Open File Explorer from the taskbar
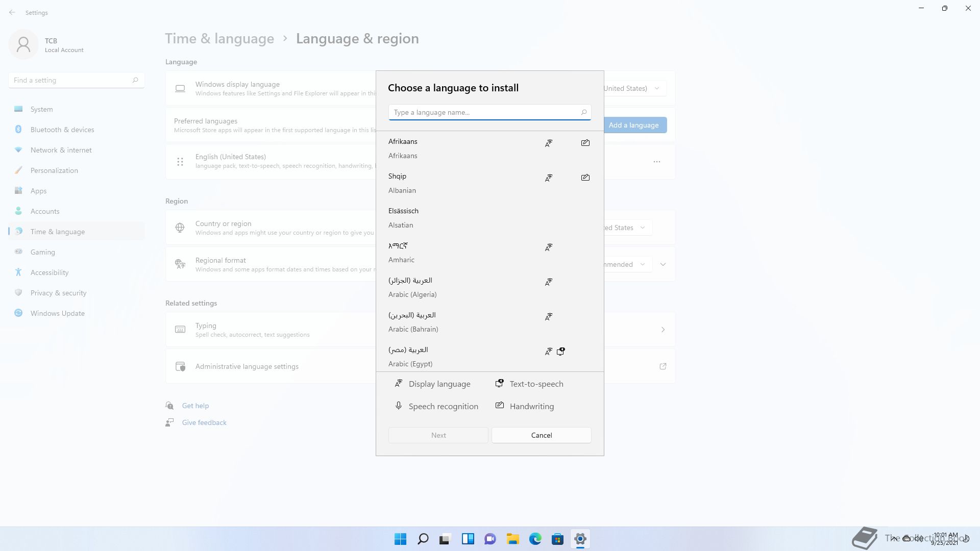 pyautogui.click(x=512, y=539)
